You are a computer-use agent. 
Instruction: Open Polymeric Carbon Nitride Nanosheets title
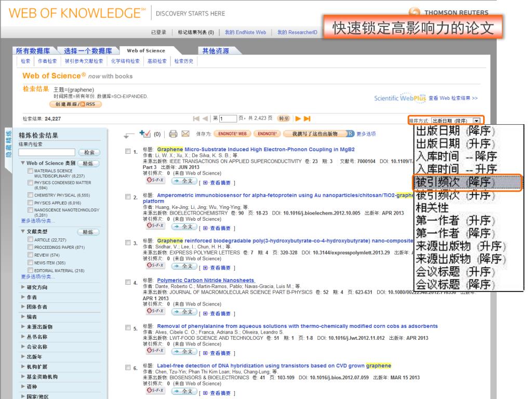(x=206, y=280)
